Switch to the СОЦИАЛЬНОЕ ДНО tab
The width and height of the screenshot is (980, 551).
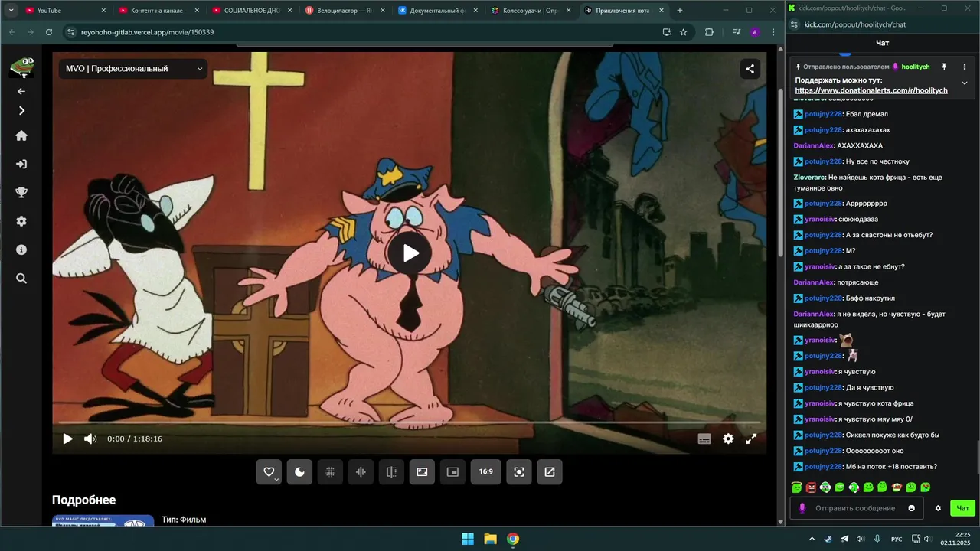(x=253, y=11)
